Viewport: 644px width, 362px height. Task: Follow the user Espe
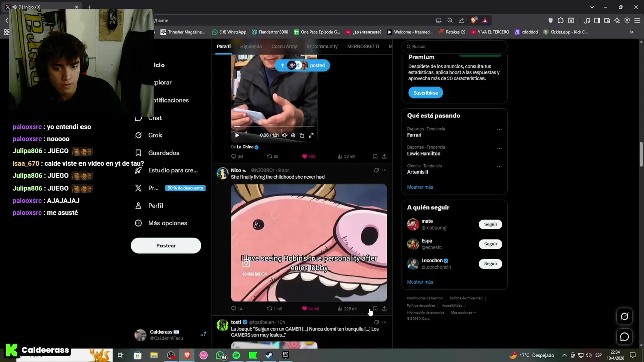(491, 244)
